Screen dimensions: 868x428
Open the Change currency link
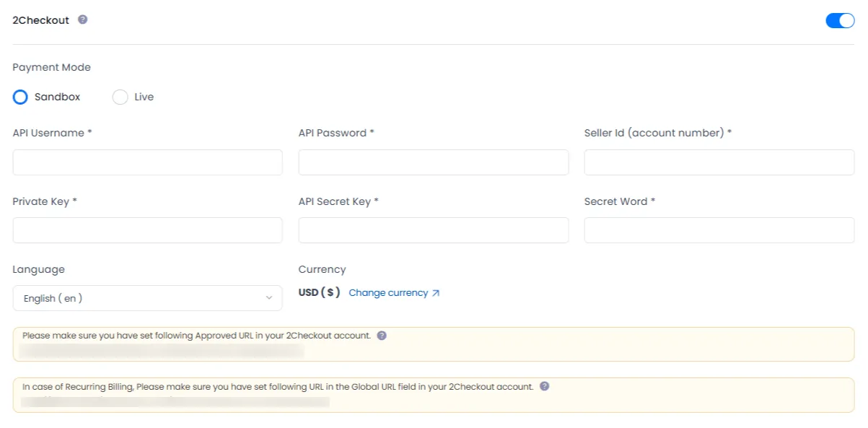tap(388, 292)
